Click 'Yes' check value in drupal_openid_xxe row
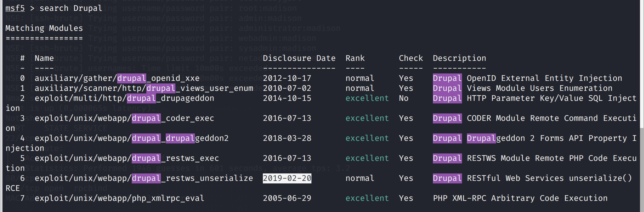The height and width of the screenshot is (212, 644). 406,78
